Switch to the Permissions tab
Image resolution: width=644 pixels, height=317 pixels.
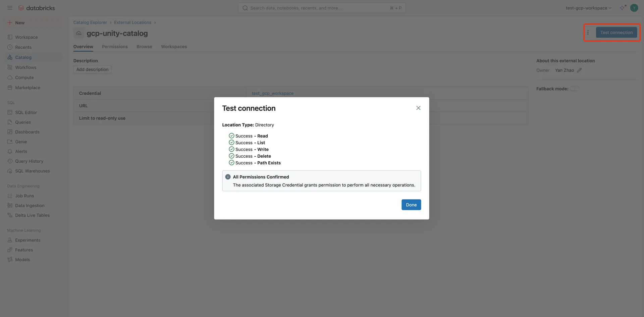(x=115, y=47)
